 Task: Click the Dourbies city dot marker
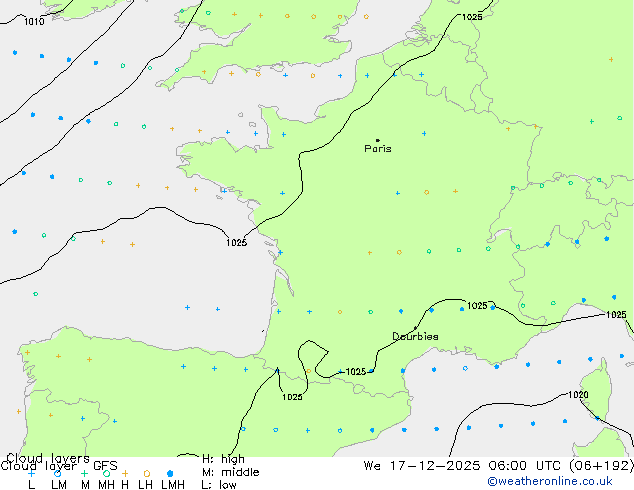coord(415,328)
